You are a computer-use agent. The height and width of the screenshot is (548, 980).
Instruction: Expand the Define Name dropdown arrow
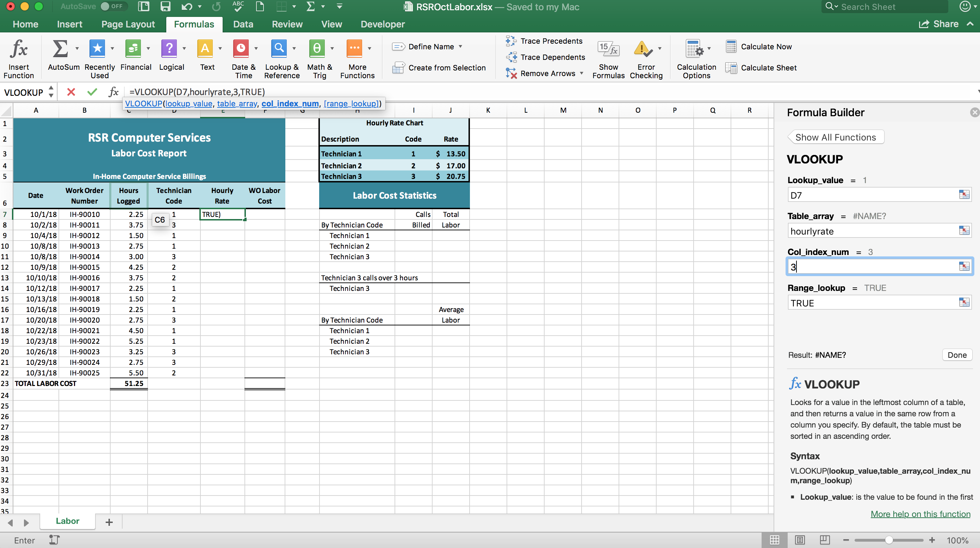click(460, 46)
